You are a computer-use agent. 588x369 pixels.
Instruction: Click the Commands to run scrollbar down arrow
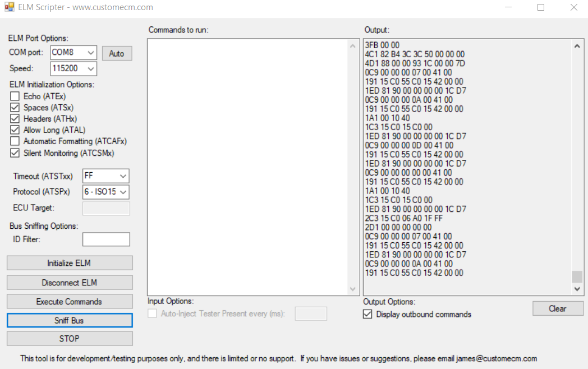tap(352, 289)
